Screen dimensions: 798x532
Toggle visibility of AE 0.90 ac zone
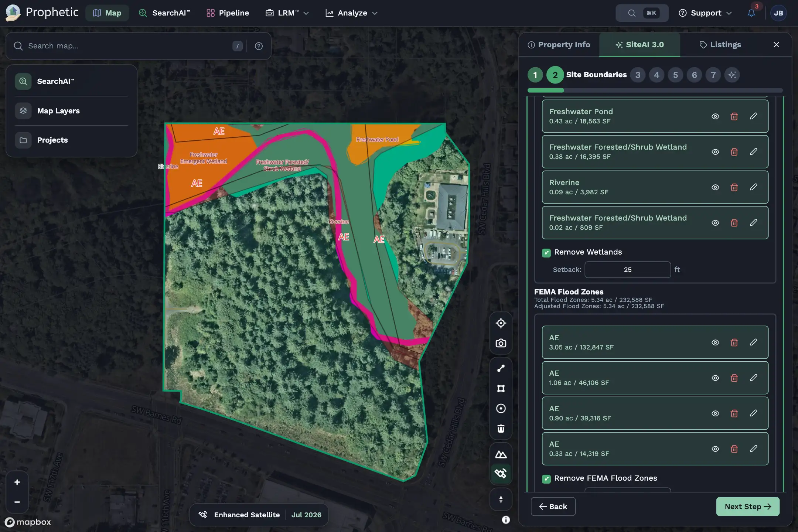pos(715,413)
